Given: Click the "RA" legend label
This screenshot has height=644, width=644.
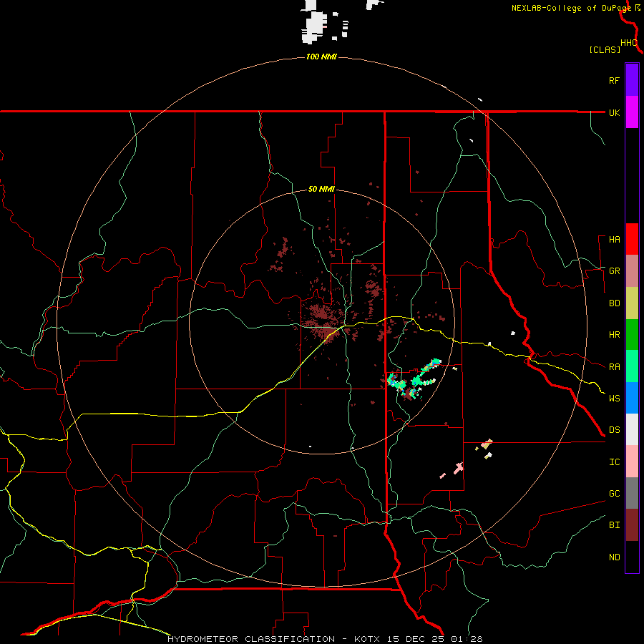Looking at the screenshot, I should pyautogui.click(x=614, y=367).
